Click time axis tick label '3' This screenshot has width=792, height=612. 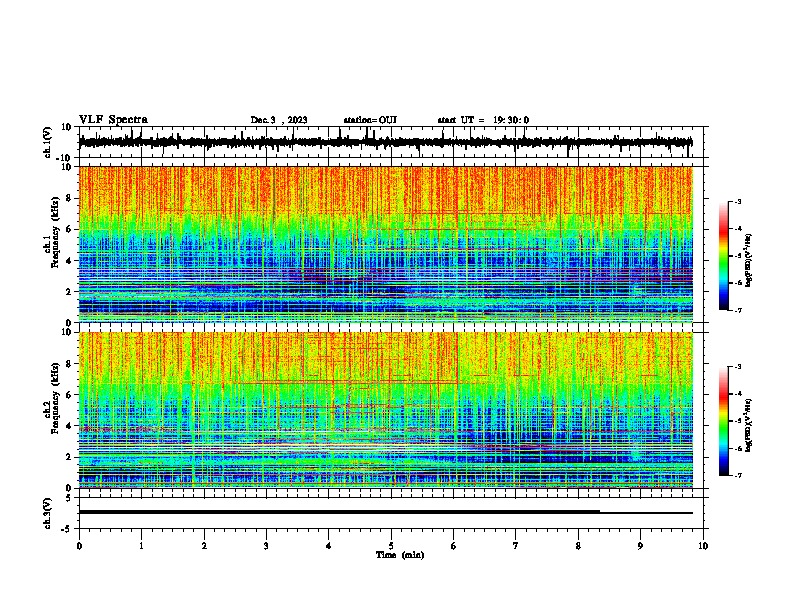tap(266, 546)
